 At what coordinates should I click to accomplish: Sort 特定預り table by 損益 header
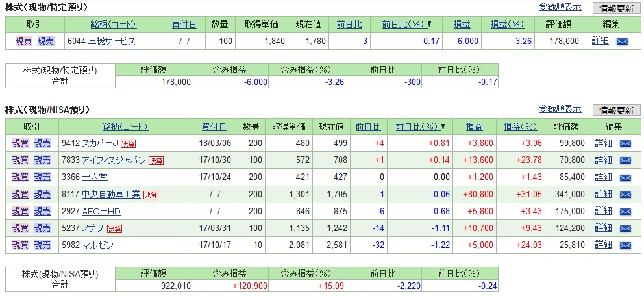pyautogui.click(x=462, y=24)
